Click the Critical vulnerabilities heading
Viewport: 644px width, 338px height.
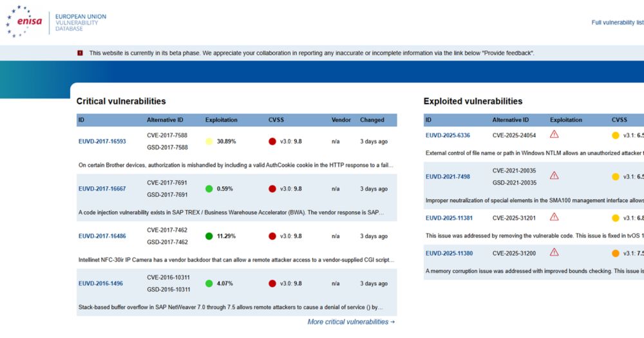point(121,101)
